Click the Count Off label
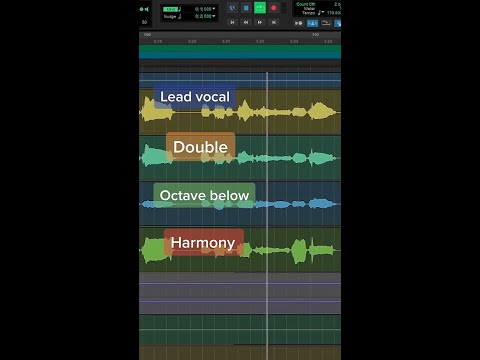 [306, 4]
